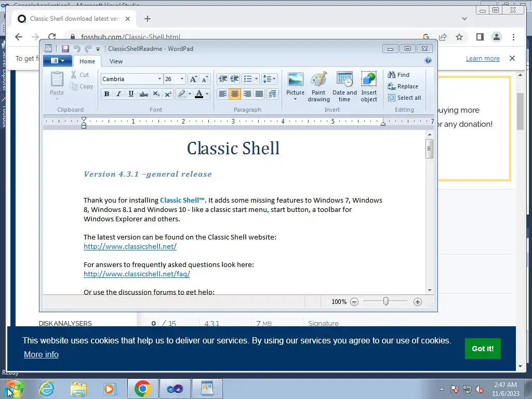Click Copy in the Clipboard group
Viewport: 532px width, 399px height.
coord(82,87)
